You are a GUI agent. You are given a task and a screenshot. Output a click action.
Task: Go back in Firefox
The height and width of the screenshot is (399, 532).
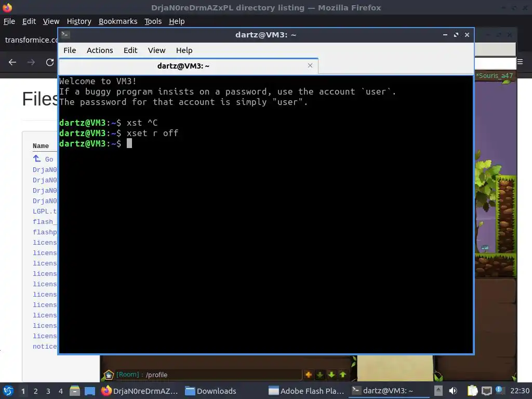click(12, 62)
